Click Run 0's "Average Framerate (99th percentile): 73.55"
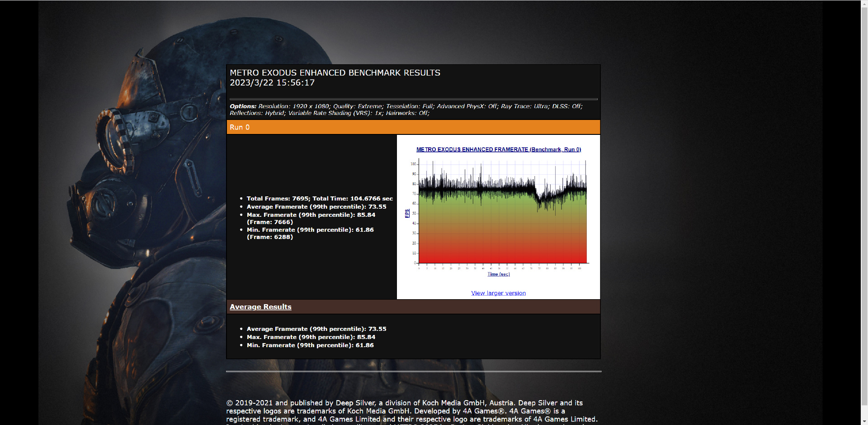Screen dimensions: 868x425 pyautogui.click(x=316, y=207)
